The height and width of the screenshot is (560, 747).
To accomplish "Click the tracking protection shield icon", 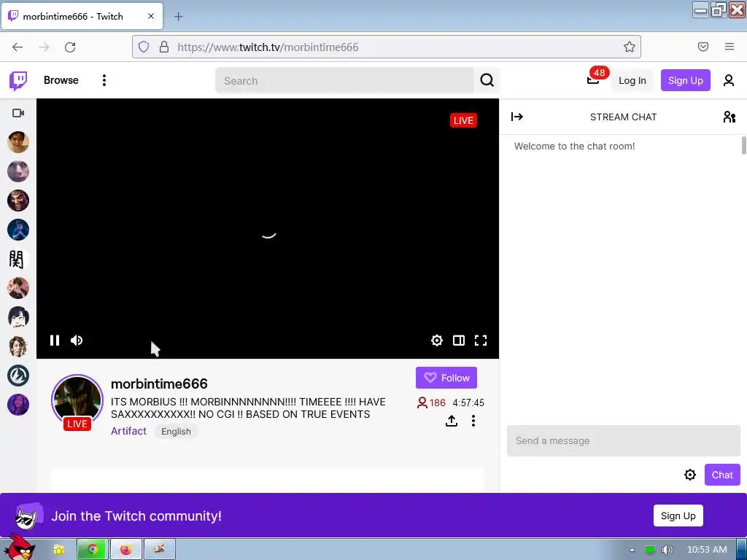I will pyautogui.click(x=144, y=47).
